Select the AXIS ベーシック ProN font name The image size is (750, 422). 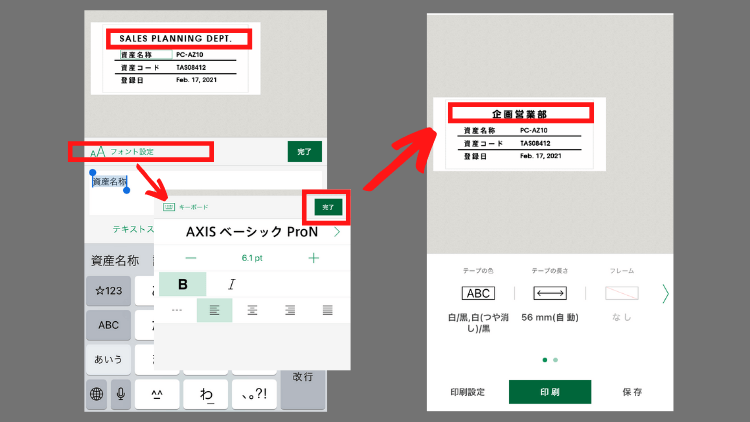point(252,232)
